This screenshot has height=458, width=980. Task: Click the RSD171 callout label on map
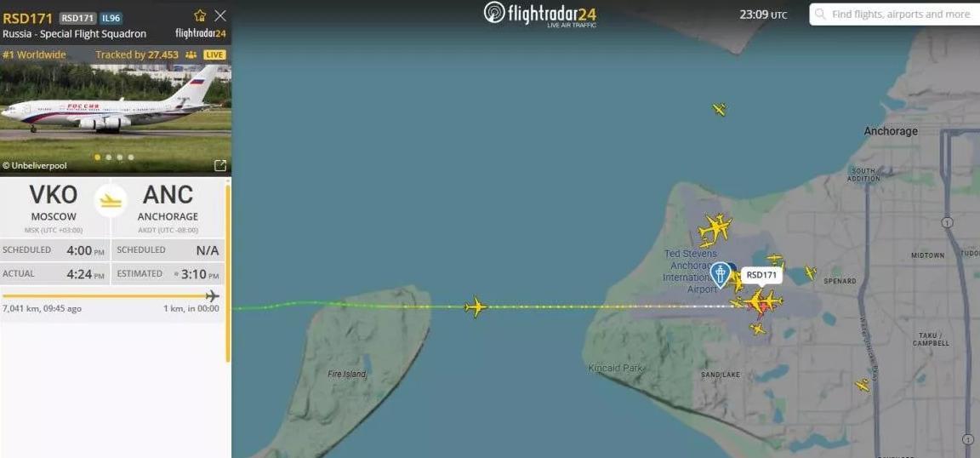pos(761,275)
